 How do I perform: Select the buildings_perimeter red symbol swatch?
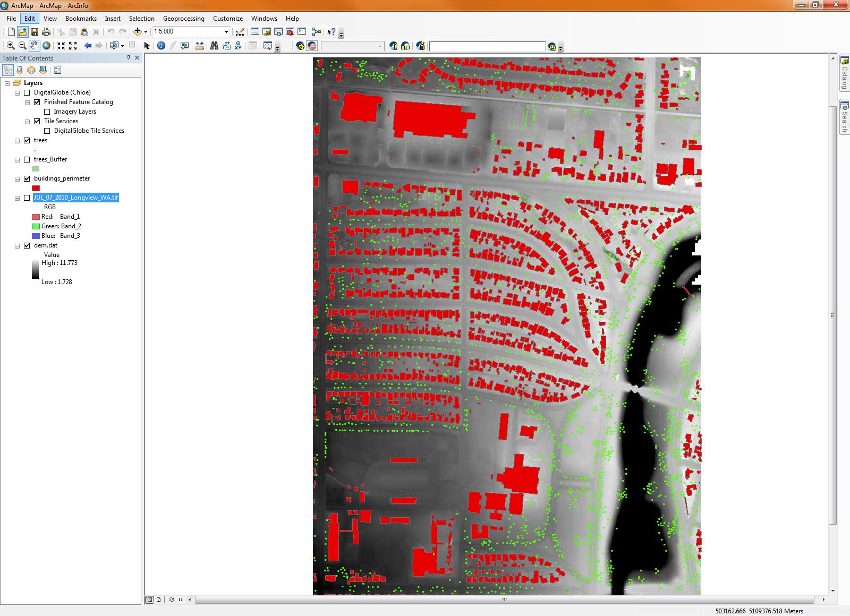click(x=35, y=187)
